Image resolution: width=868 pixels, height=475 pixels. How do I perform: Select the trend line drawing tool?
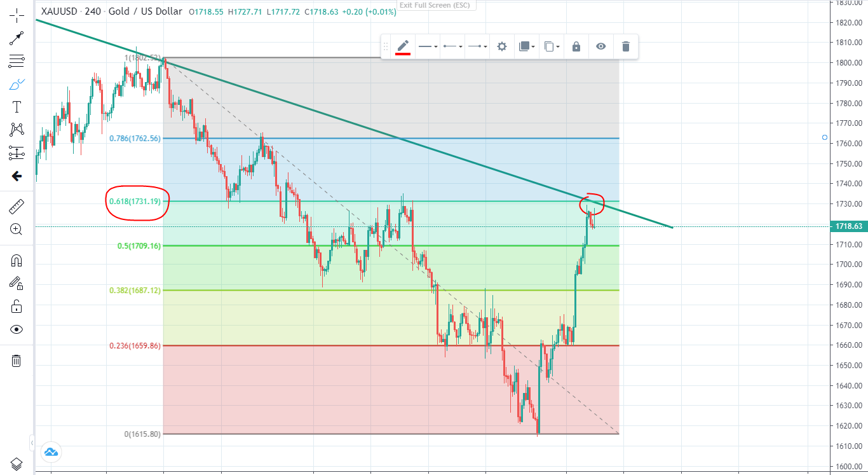[17, 38]
